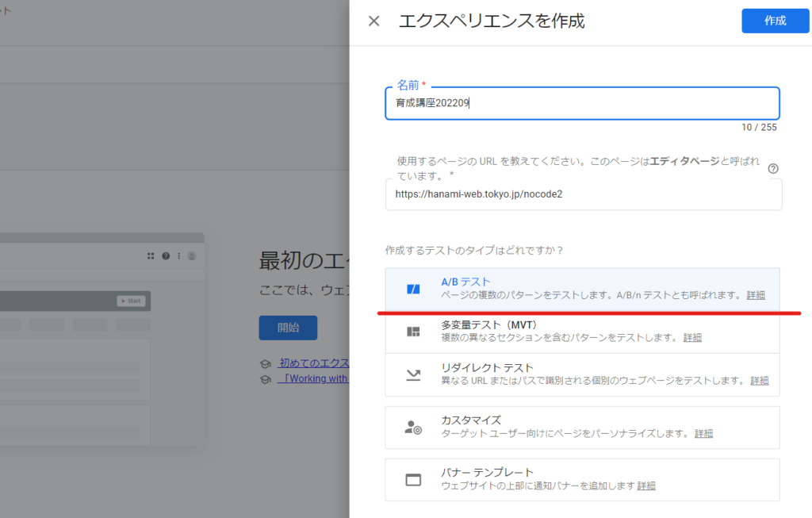Open 詳細 link for 多変量テスト

click(692, 338)
